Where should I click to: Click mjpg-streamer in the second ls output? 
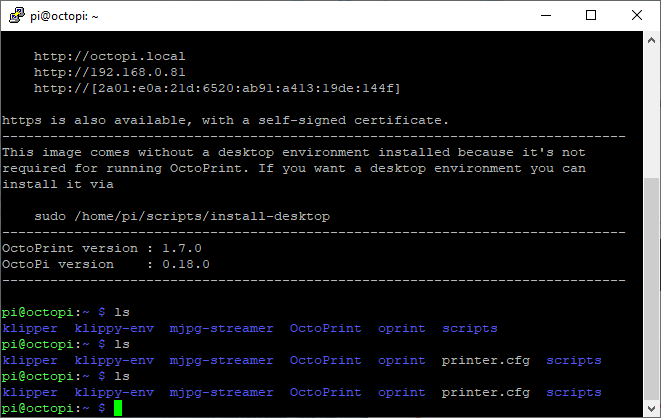[221, 361]
